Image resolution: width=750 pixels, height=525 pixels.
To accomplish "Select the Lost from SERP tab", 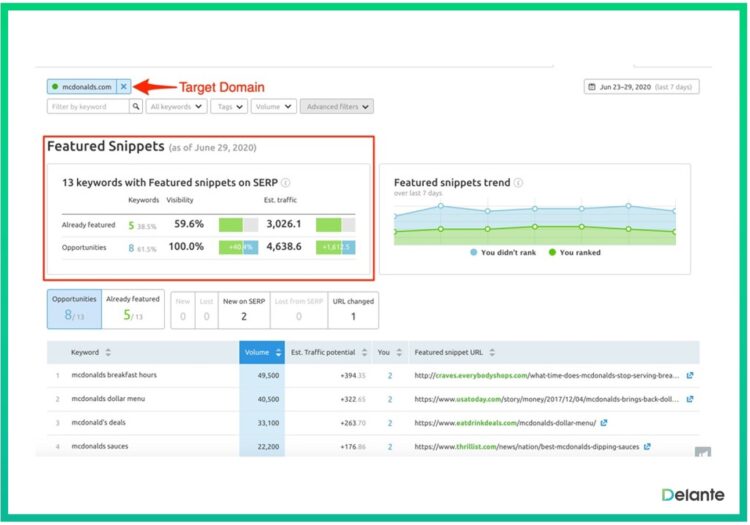I will tap(299, 310).
